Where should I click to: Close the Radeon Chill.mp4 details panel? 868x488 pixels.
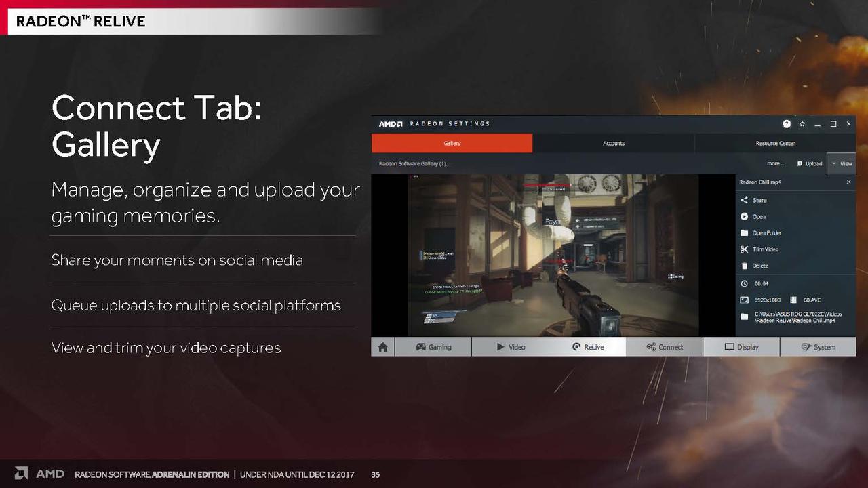pyautogui.click(x=848, y=182)
